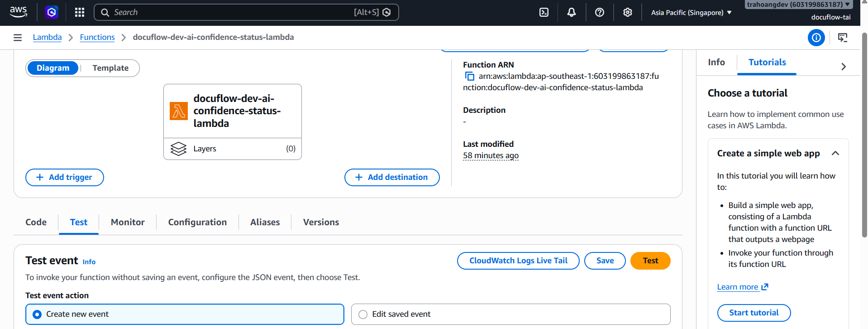Switch to the Diagram view
The height and width of the screenshot is (329, 868).
(53, 68)
